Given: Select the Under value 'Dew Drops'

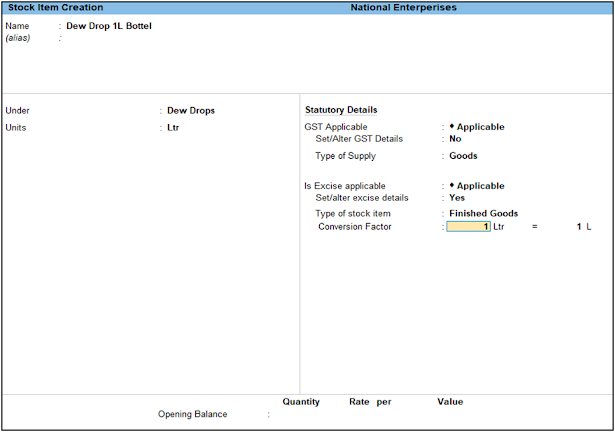Looking at the screenshot, I should pos(191,111).
